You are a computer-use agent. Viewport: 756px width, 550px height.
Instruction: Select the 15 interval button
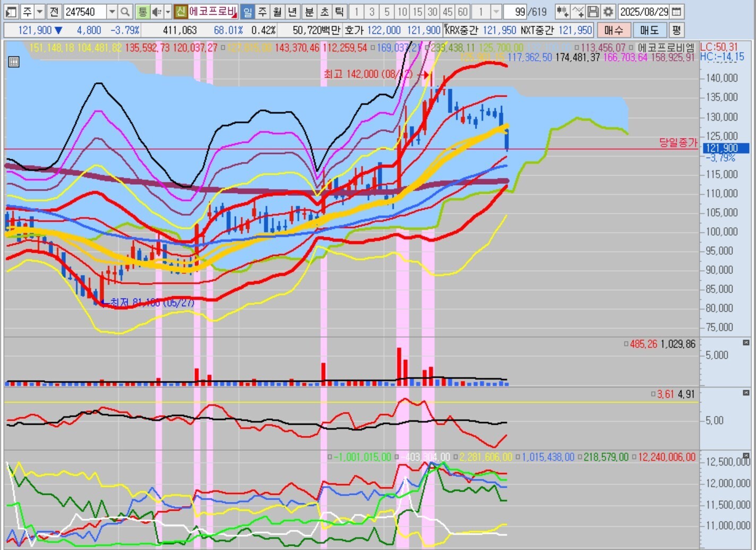coord(418,12)
